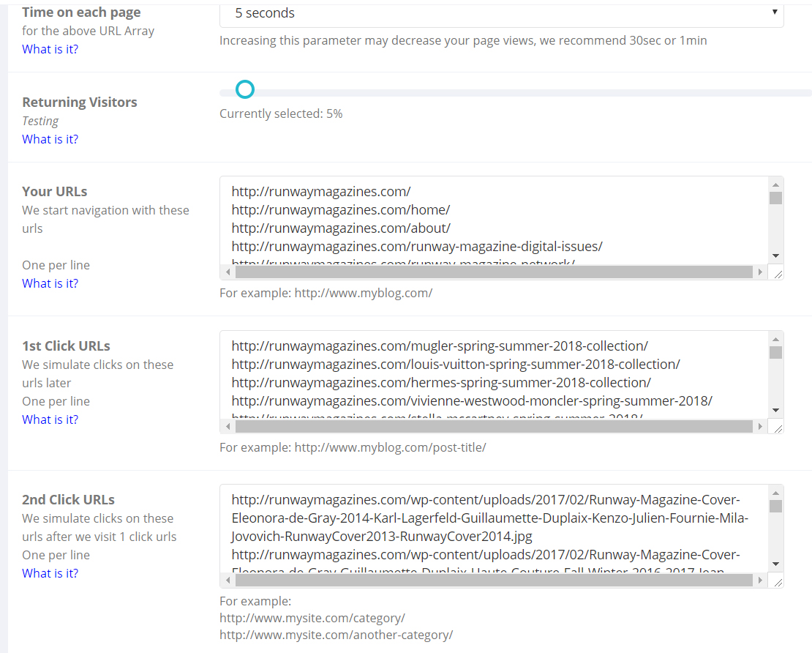Click 'What is it?' under Time on each page
The width and height of the screenshot is (812, 653).
[x=50, y=49]
